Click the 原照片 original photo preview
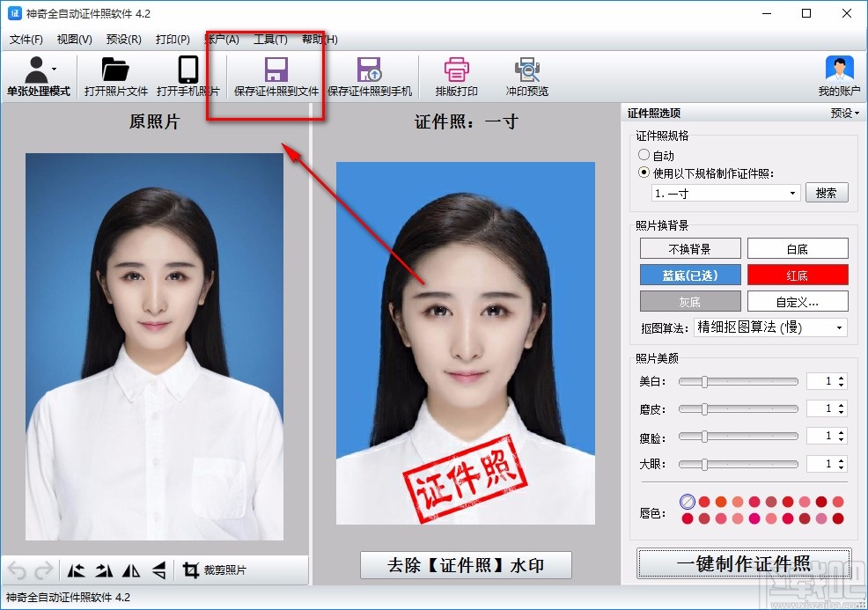The image size is (868, 610). (154, 347)
